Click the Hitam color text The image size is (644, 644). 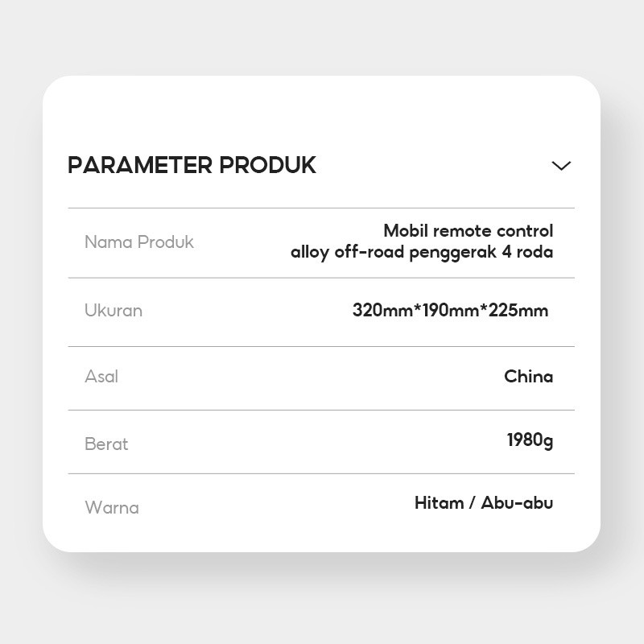[x=439, y=503]
